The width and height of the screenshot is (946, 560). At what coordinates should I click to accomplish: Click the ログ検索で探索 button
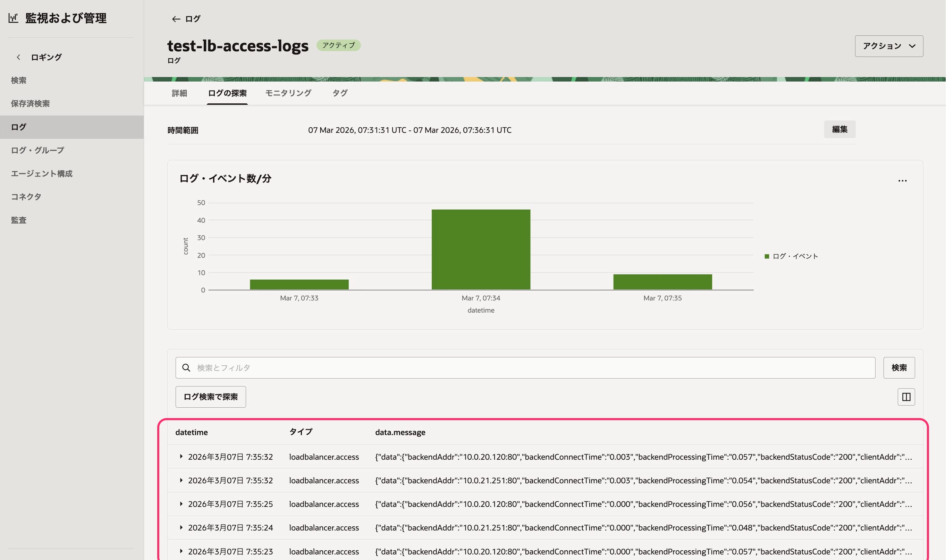(211, 397)
